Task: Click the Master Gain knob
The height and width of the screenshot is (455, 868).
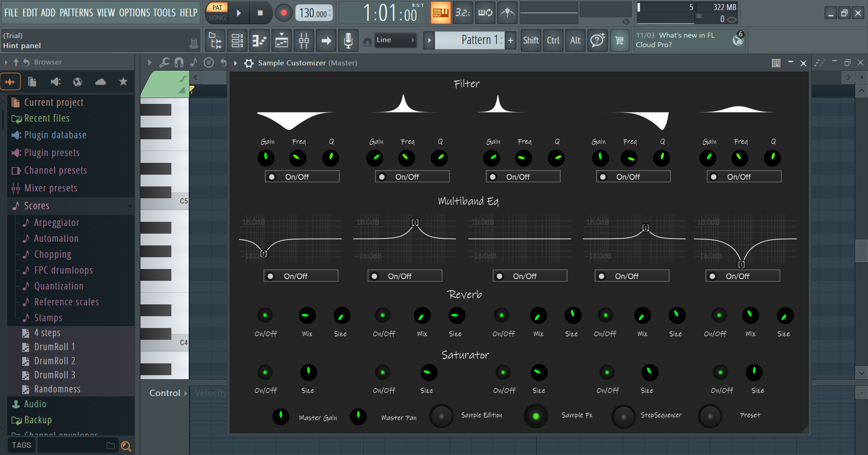Action: coord(281,416)
